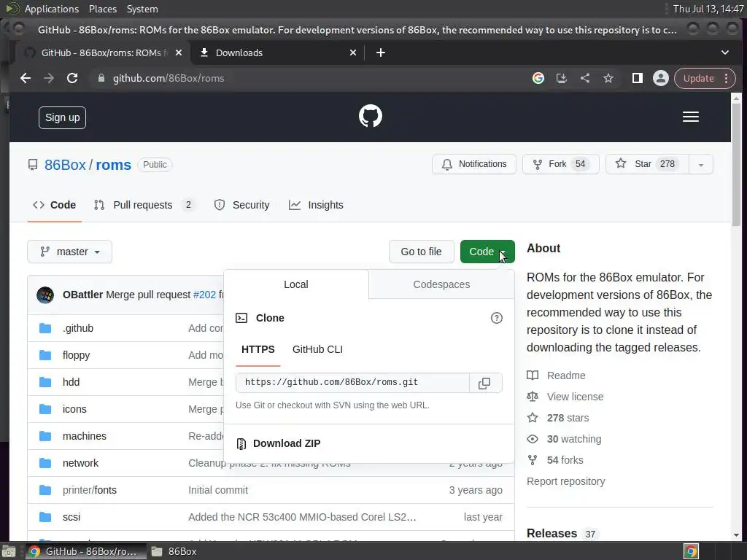
Task: Click the Go to file button
Action: tap(421, 252)
